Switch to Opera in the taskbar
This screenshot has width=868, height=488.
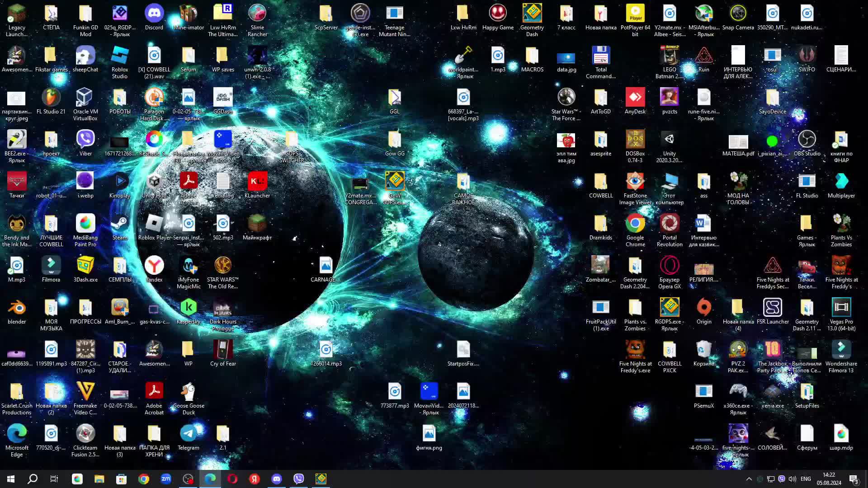click(232, 479)
